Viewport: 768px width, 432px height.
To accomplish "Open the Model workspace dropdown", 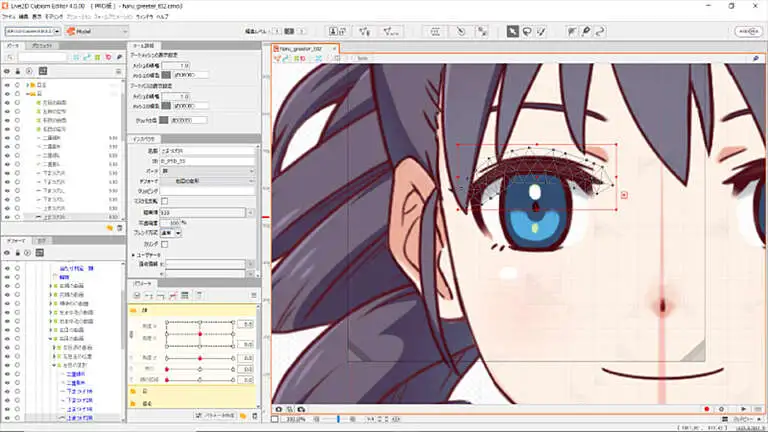I will tap(93, 31).
